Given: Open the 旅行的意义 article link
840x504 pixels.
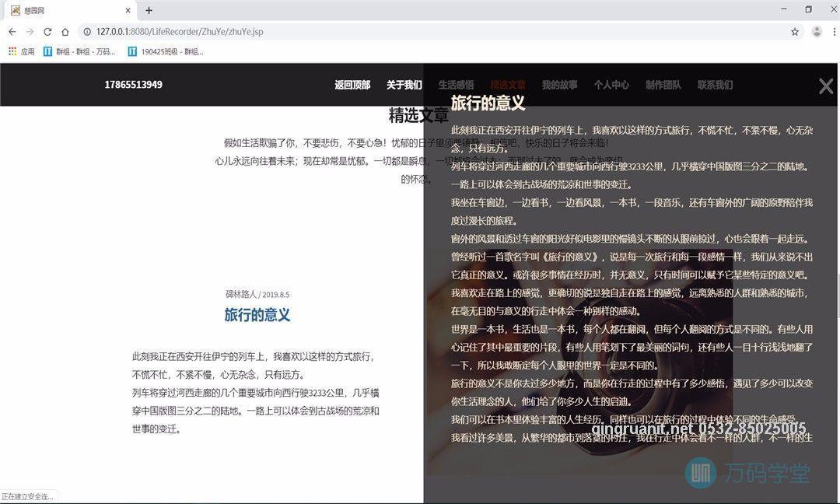Looking at the screenshot, I should pos(257,314).
